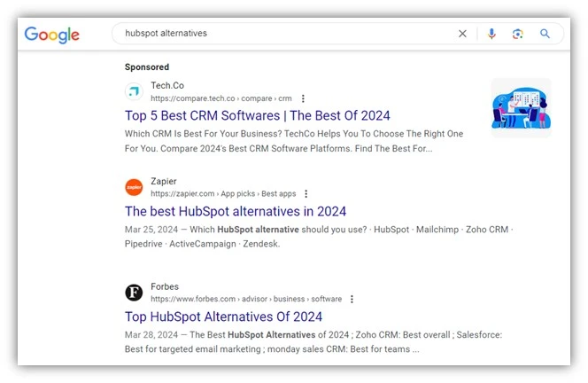Click the forbes.com URL breadcrumb
The height and width of the screenshot is (383, 588).
[245, 300]
